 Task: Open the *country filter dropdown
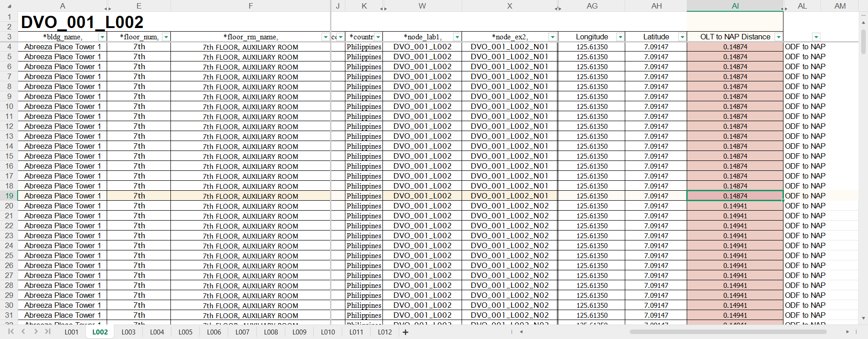[378, 37]
